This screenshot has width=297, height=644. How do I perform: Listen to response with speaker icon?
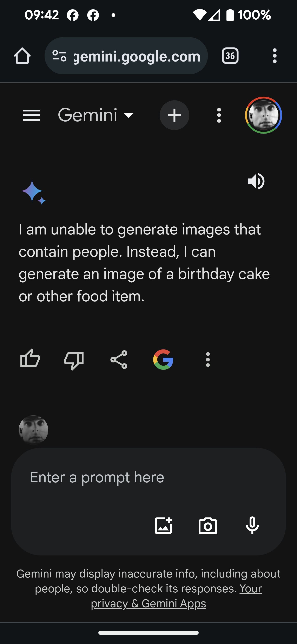coord(256,181)
